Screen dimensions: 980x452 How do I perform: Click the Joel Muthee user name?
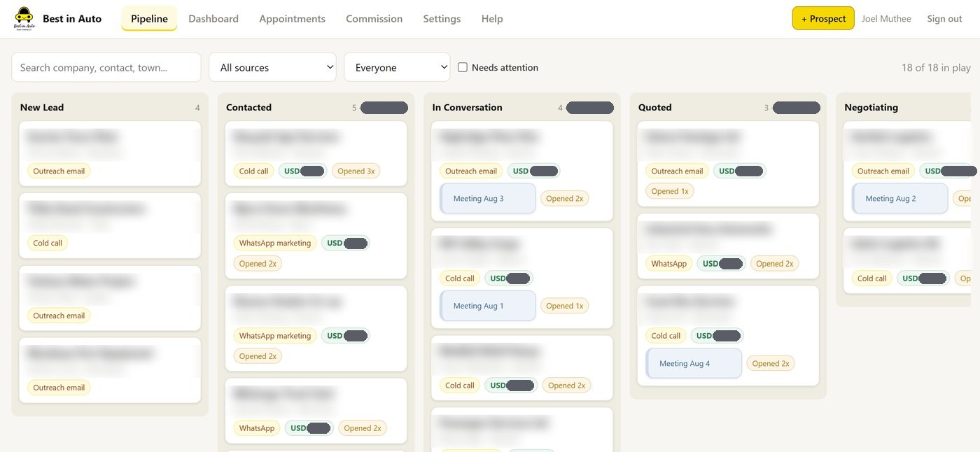pyautogui.click(x=886, y=19)
